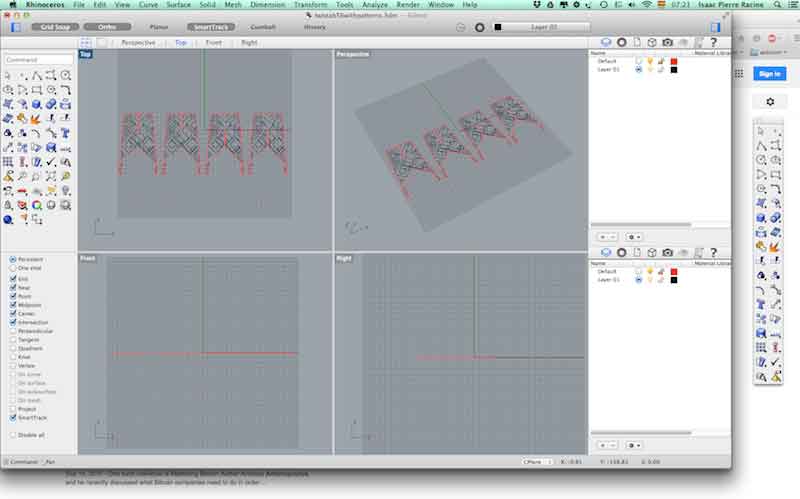Screen dimensions: 800x499
Task: Switch to the single-viewport layout icon
Action: 102,43
